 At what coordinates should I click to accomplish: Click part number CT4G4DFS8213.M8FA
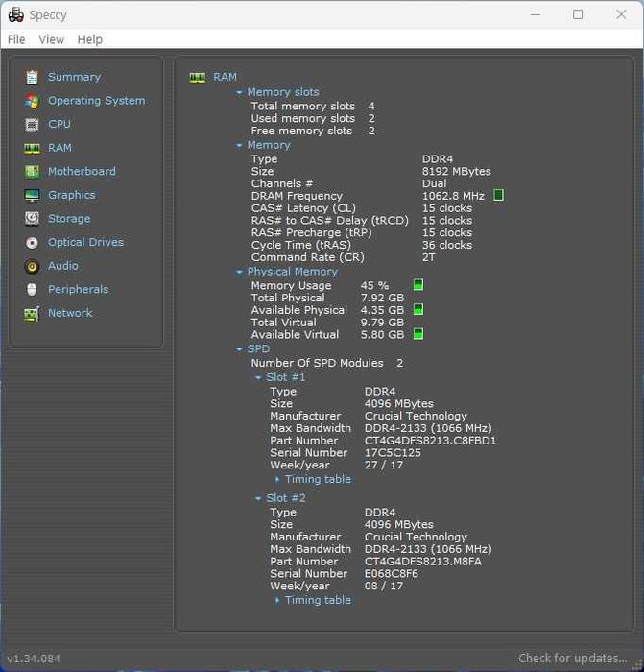tap(423, 562)
